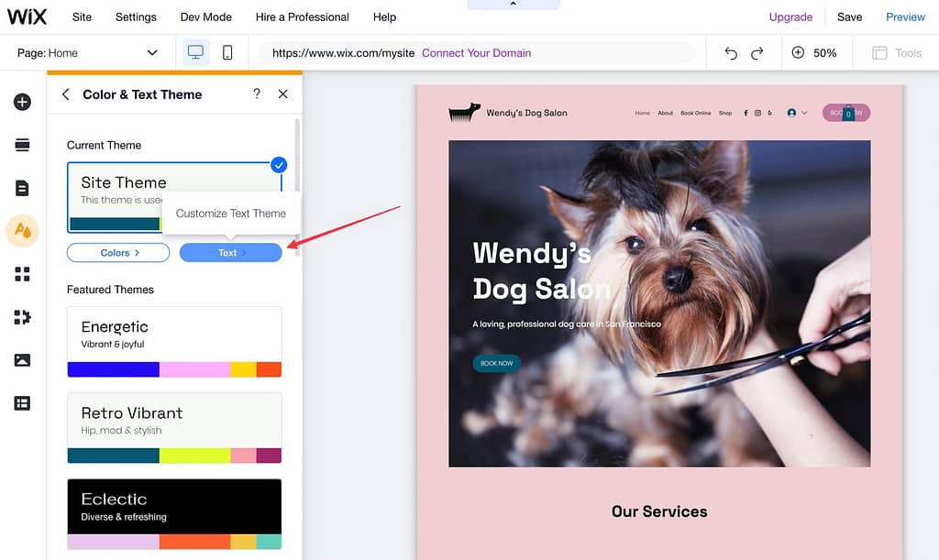Go back from Color & Text Theme
This screenshot has width=939, height=560.
click(66, 94)
